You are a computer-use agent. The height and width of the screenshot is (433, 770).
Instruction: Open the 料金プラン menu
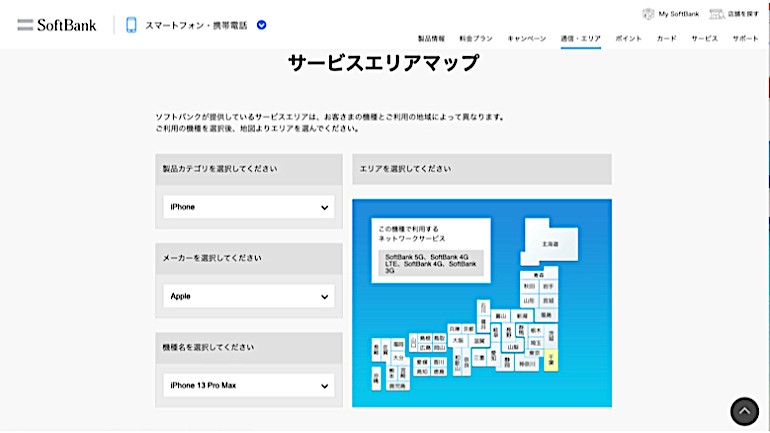click(477, 38)
